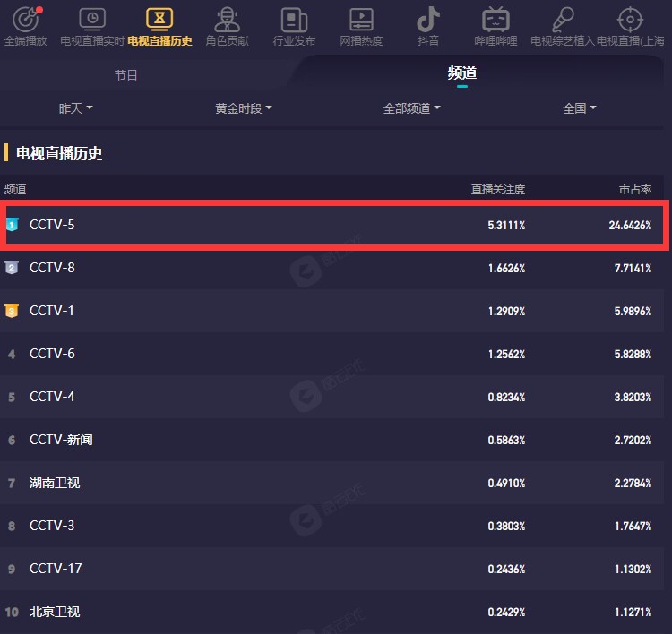This screenshot has width=672, height=634.
Task: Click the 0.4910% attention value
Action: [x=506, y=484]
